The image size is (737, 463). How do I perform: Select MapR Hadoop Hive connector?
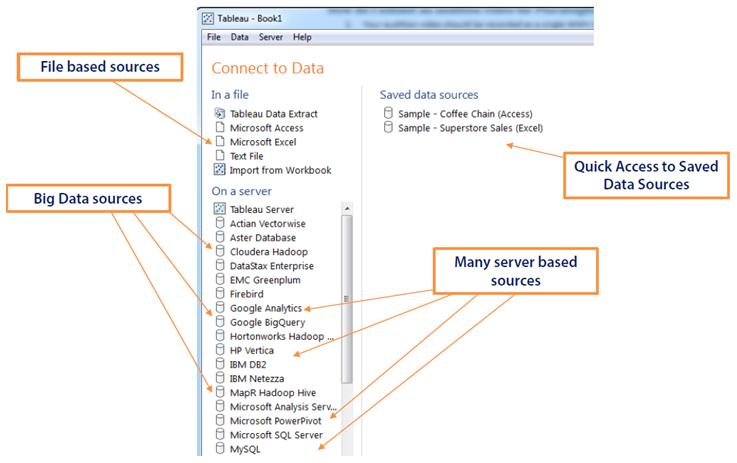[273, 393]
